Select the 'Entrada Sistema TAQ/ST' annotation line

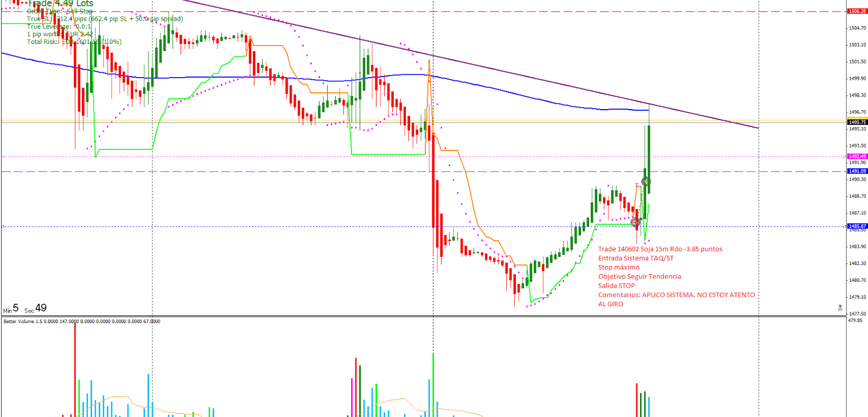(636, 258)
